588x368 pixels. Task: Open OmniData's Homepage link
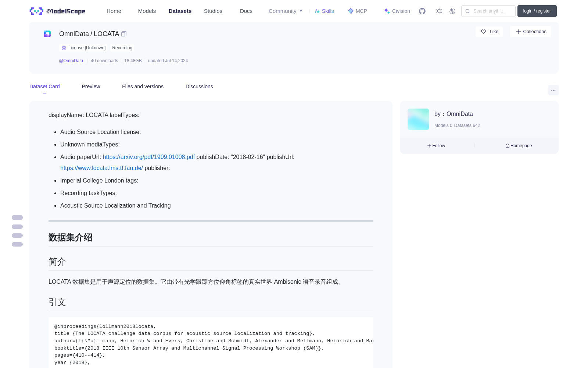(x=519, y=146)
